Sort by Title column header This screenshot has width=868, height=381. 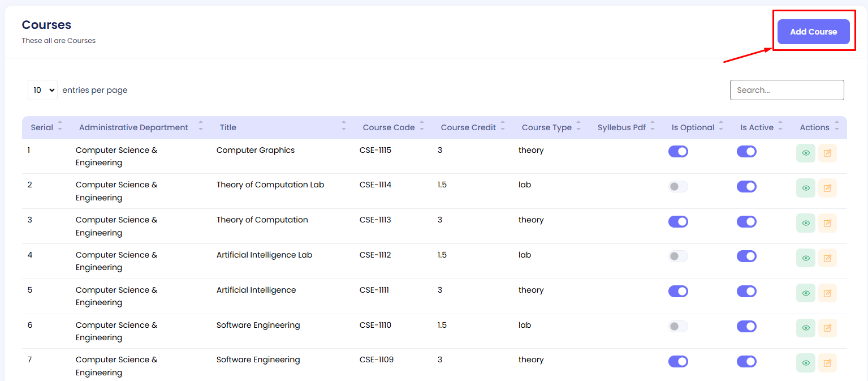click(228, 127)
